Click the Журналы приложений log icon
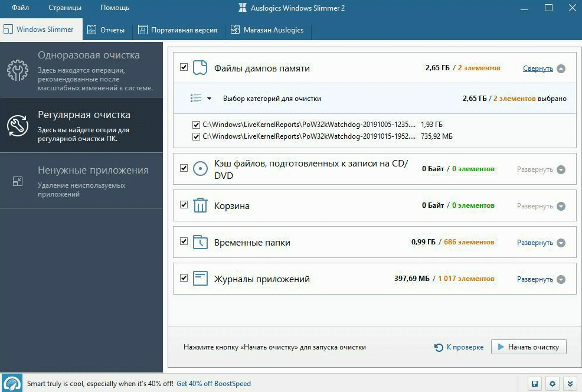 click(200, 279)
